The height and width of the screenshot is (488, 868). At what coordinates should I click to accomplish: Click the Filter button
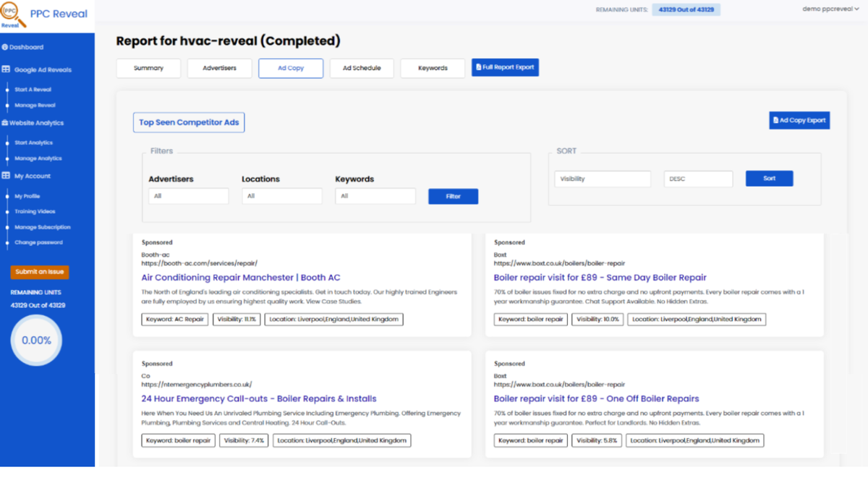453,196
